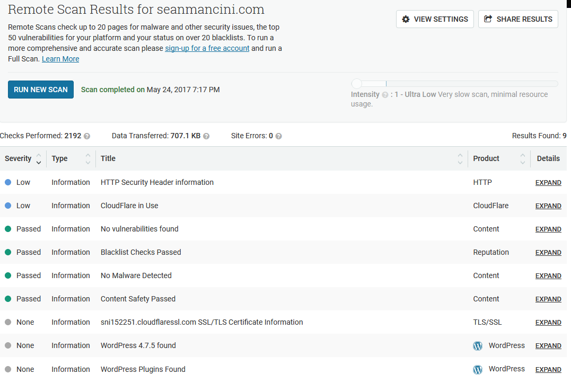Click the blue Low dot on CloudFlare in Use
The height and width of the screenshot is (392, 571).
[7, 206]
